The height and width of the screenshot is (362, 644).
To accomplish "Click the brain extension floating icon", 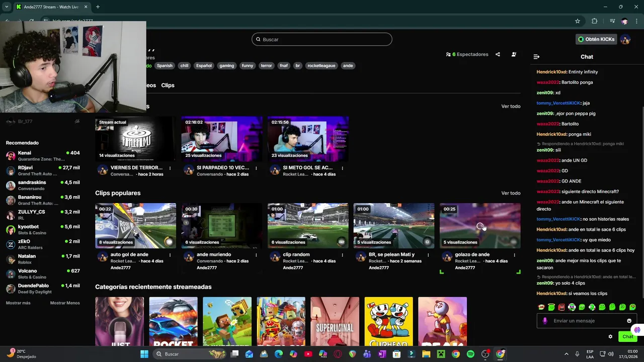I will pyautogui.click(x=637, y=330).
